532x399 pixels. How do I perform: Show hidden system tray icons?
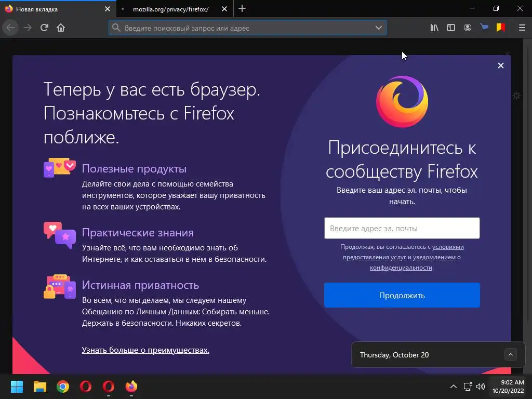click(453, 387)
